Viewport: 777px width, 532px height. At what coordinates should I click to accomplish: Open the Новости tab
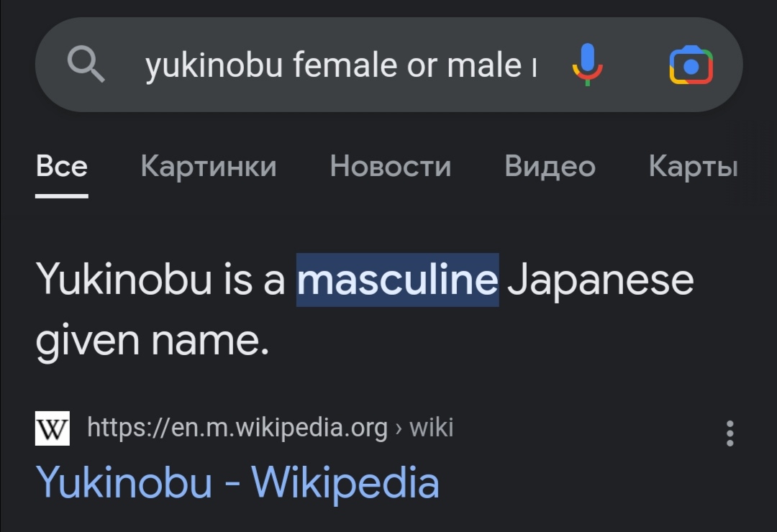point(391,166)
